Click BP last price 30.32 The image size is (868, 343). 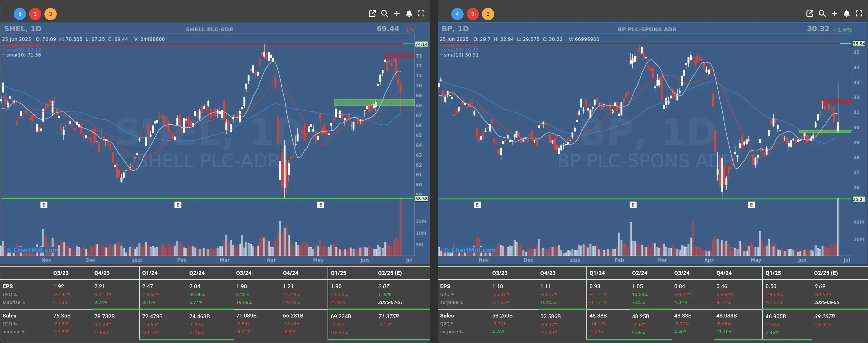point(818,29)
